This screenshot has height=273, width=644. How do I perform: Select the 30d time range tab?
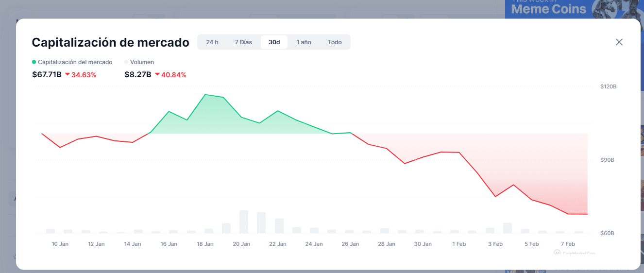coord(274,42)
